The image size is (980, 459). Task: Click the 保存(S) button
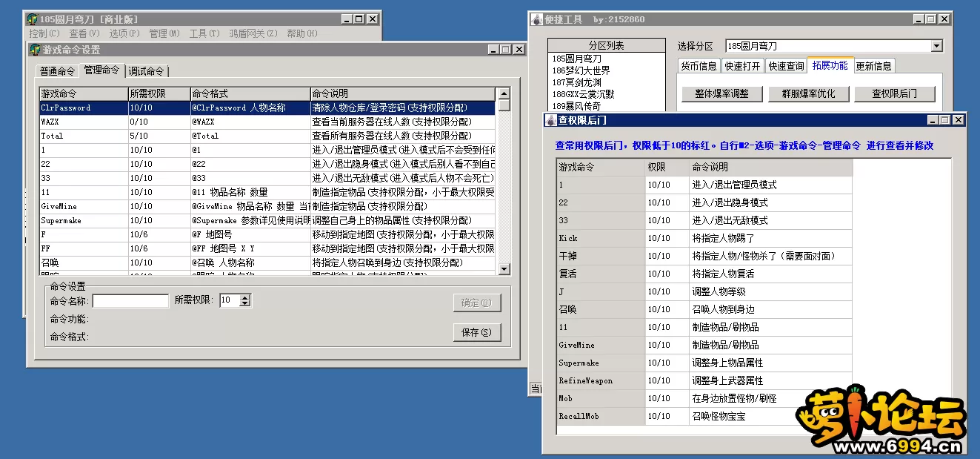(477, 332)
